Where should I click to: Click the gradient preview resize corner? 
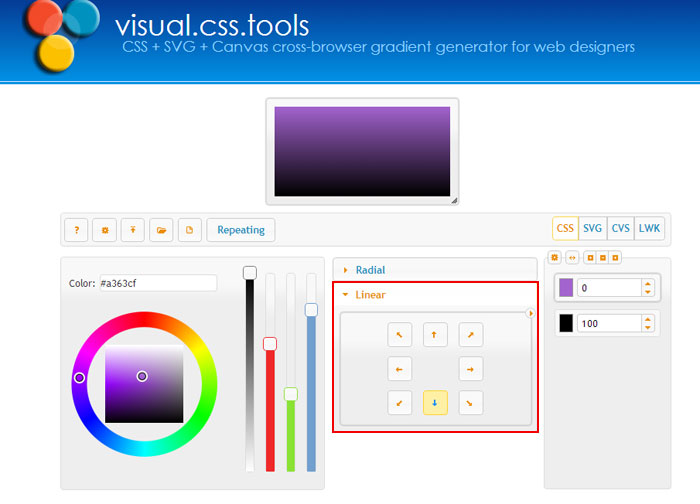[x=454, y=200]
